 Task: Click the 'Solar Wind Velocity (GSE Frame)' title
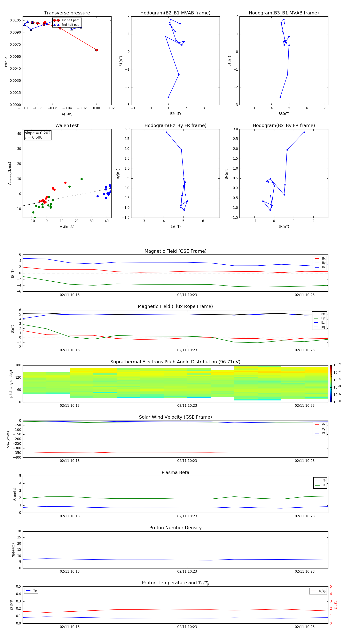pos(175,417)
